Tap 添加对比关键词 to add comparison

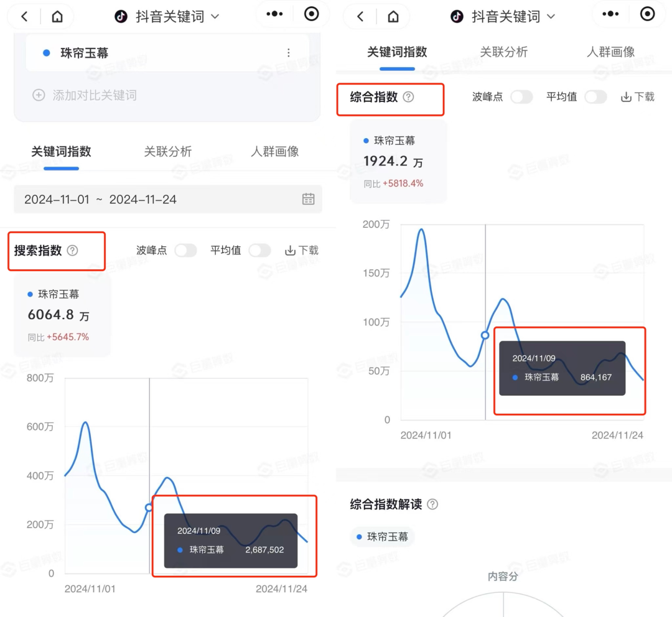pos(95,95)
